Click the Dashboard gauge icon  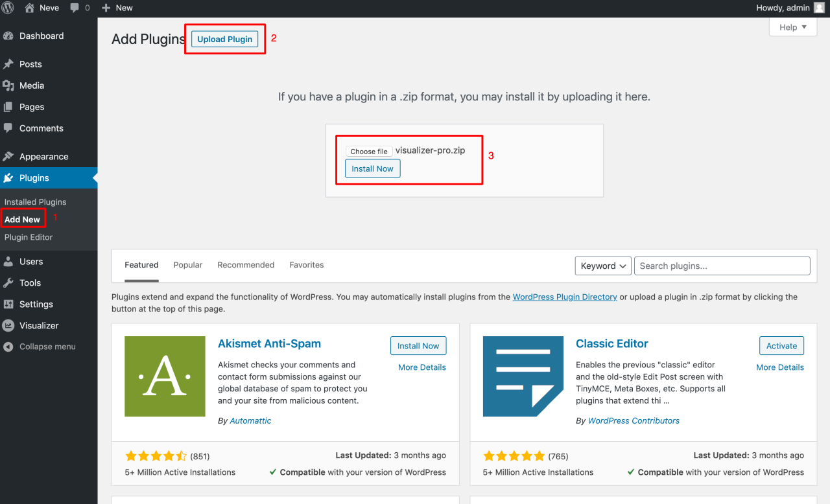pos(8,36)
